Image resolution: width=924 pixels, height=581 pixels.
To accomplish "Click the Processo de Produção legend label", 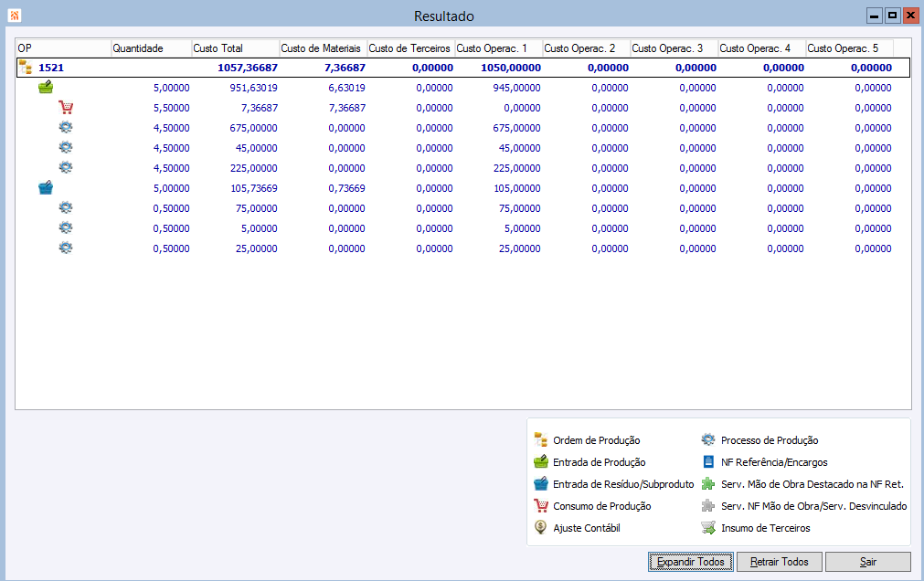I will [x=770, y=440].
